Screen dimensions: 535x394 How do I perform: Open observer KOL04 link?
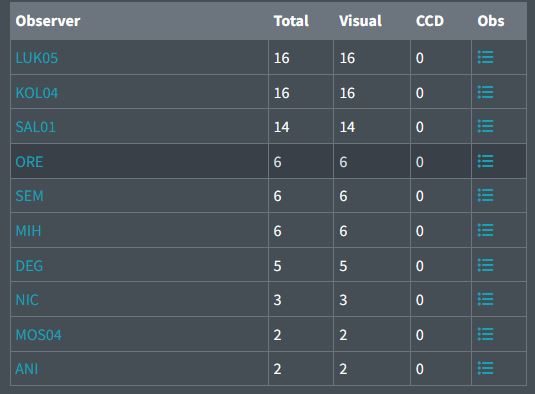coord(37,93)
